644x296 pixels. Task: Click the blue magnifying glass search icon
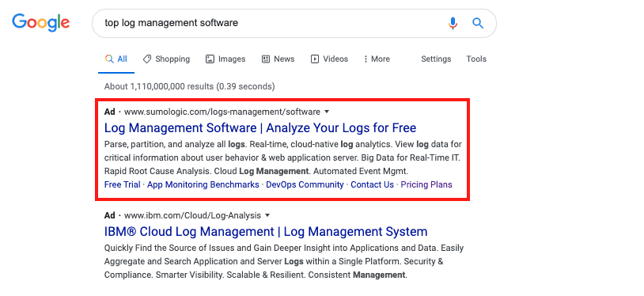click(478, 23)
